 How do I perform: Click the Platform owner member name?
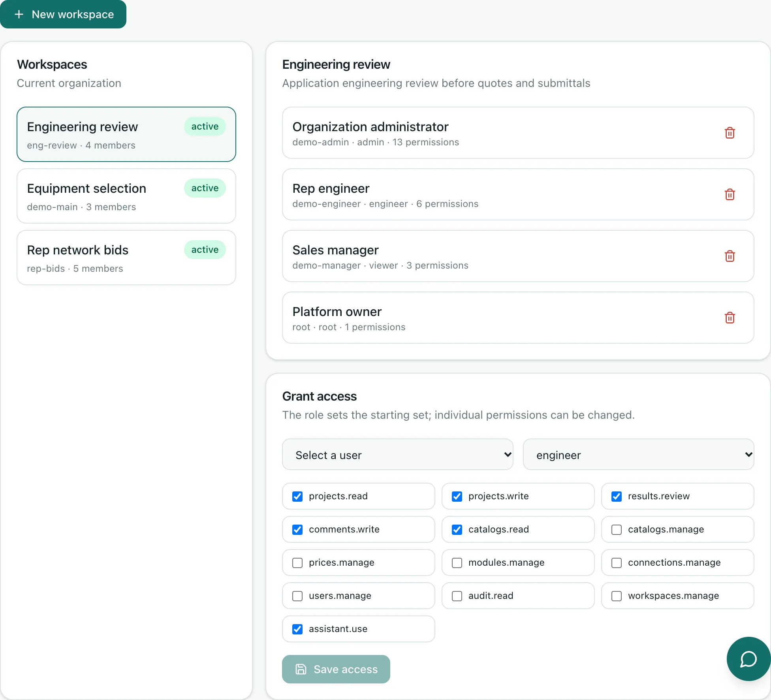[337, 312]
